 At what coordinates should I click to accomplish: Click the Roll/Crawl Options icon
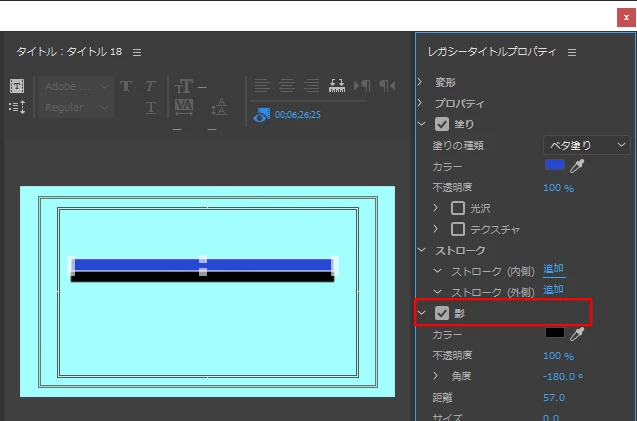pos(17,107)
